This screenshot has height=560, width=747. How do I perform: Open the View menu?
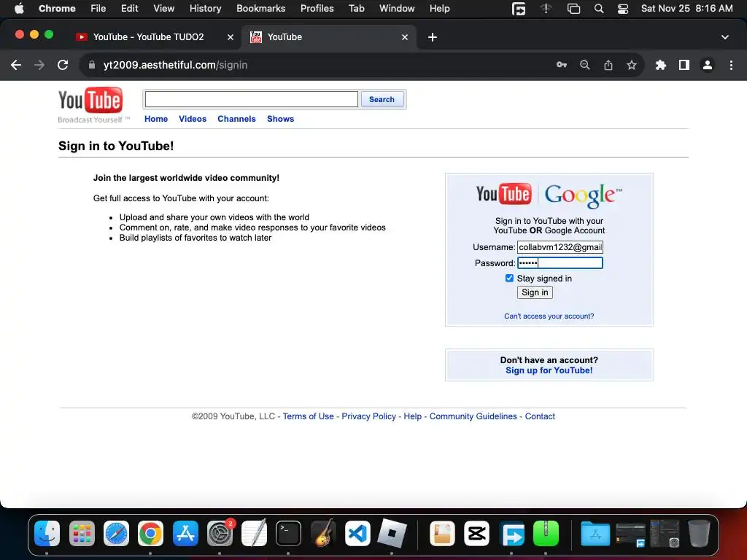click(x=163, y=9)
